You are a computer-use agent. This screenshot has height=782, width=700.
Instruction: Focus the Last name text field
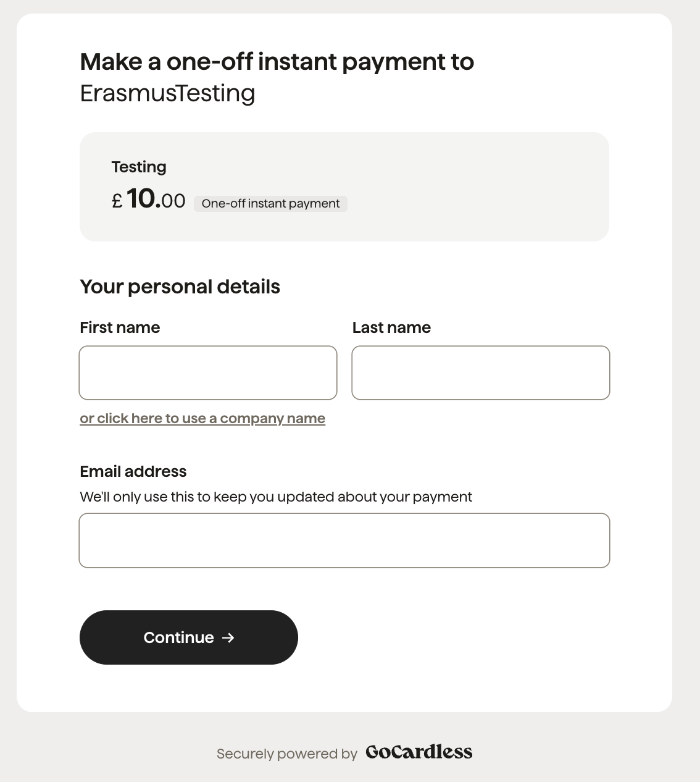(x=481, y=372)
